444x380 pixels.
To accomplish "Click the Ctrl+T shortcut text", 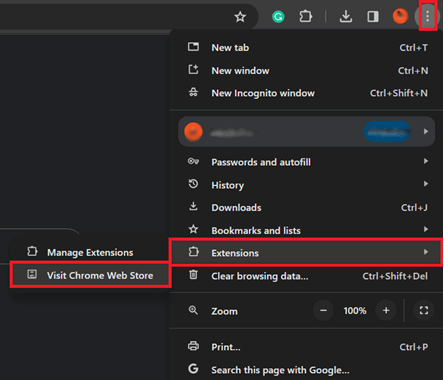I will click(414, 48).
